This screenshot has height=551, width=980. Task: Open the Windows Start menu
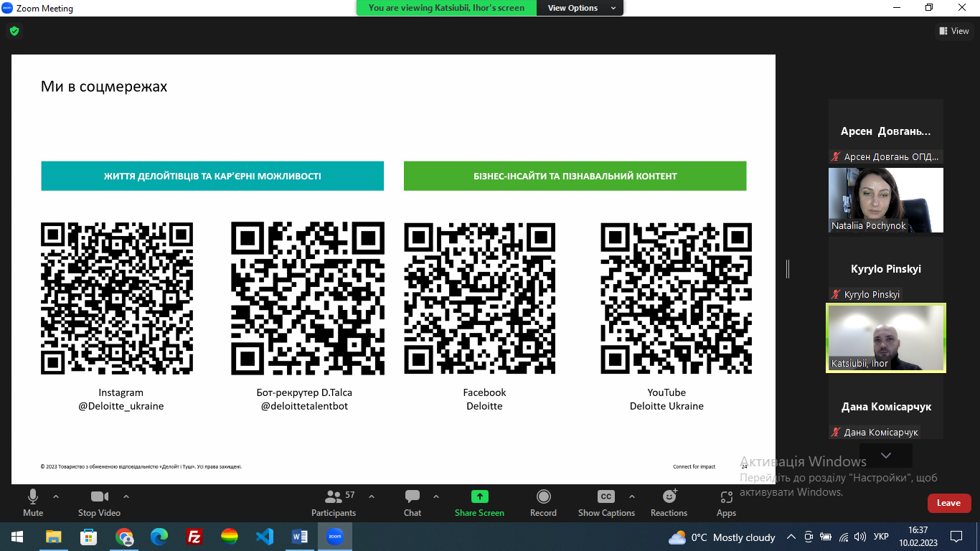[x=17, y=537]
